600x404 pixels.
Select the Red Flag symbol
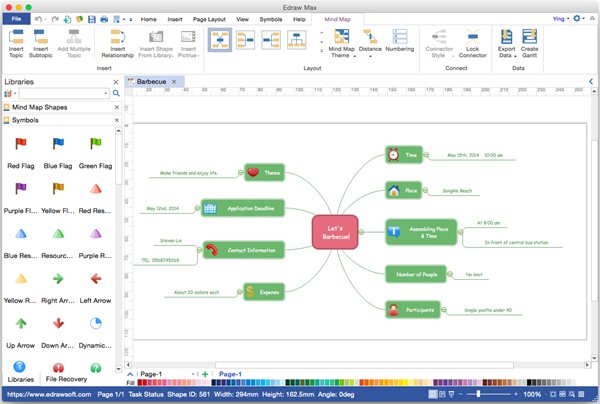[20, 148]
